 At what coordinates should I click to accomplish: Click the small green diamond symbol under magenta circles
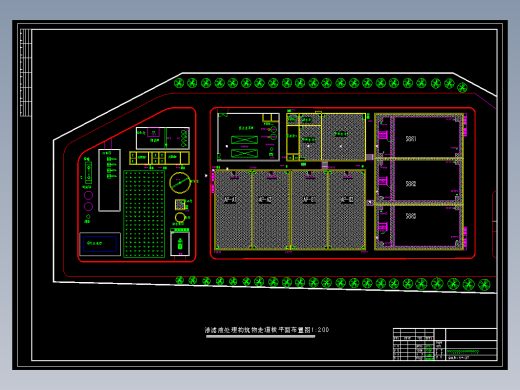point(88,217)
